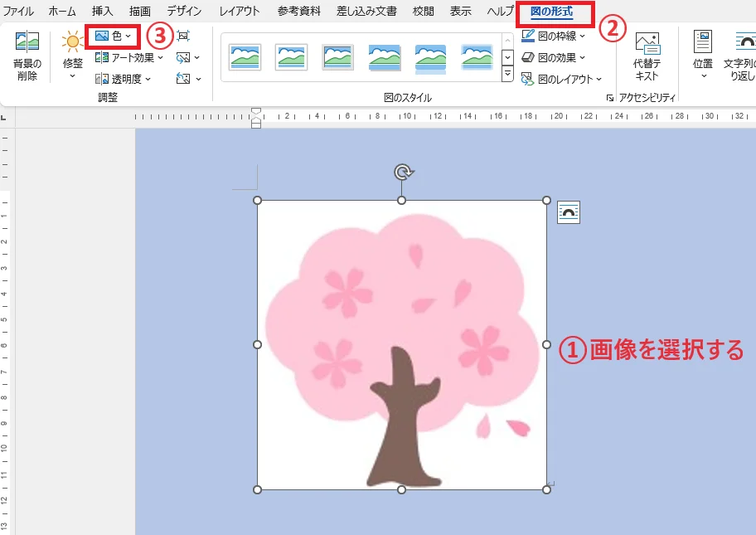Click the reset picture icon
Screen dimensions: 756x535
point(183,79)
